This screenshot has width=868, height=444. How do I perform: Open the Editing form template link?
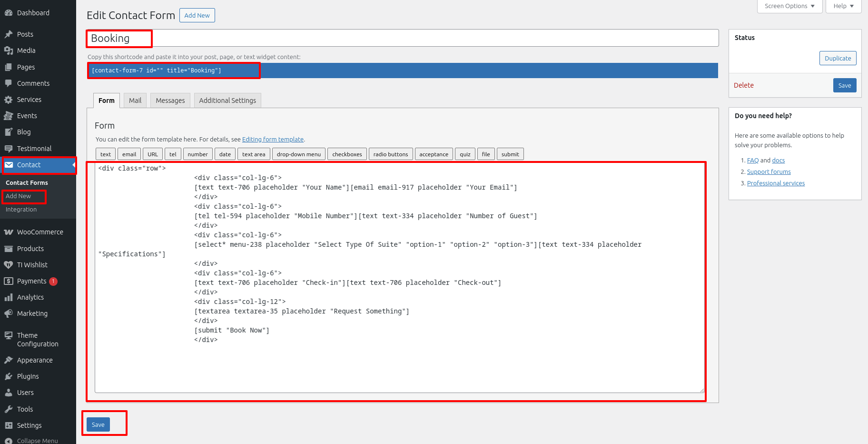coord(273,140)
